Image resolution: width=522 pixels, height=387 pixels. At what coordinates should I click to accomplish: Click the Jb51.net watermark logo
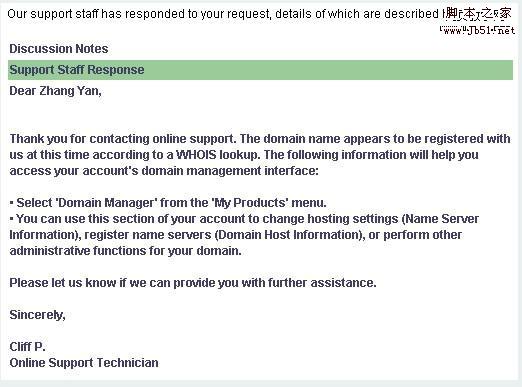pyautogui.click(x=478, y=14)
